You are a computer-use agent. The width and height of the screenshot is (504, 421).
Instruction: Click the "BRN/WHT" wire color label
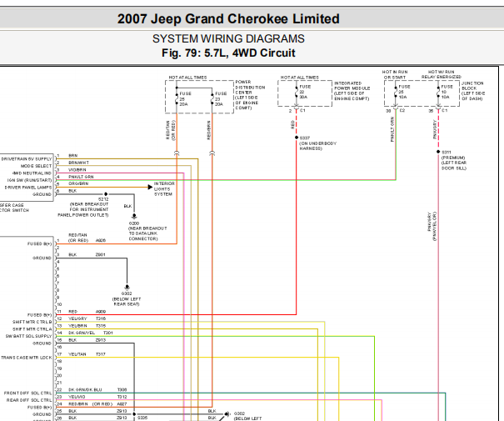point(78,163)
